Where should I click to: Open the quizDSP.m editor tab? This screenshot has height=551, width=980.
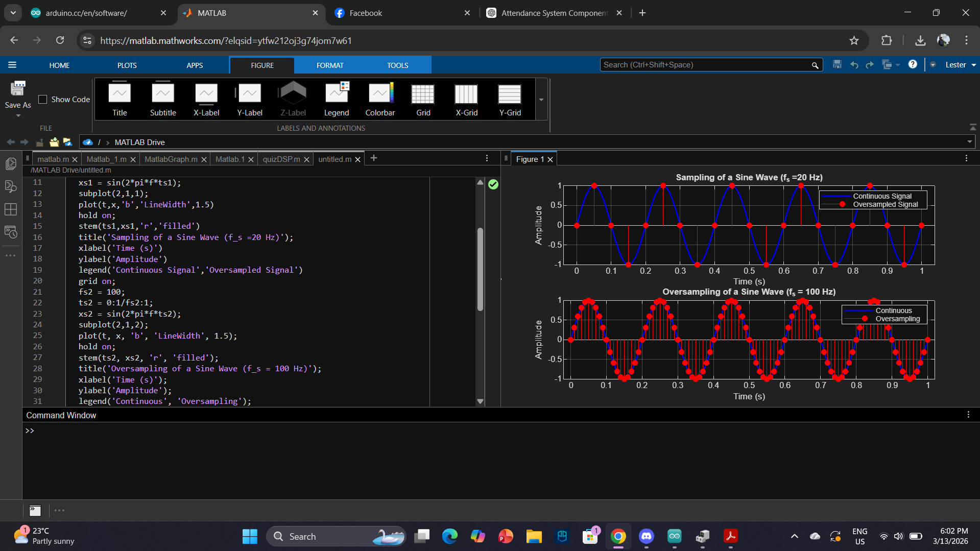281,159
